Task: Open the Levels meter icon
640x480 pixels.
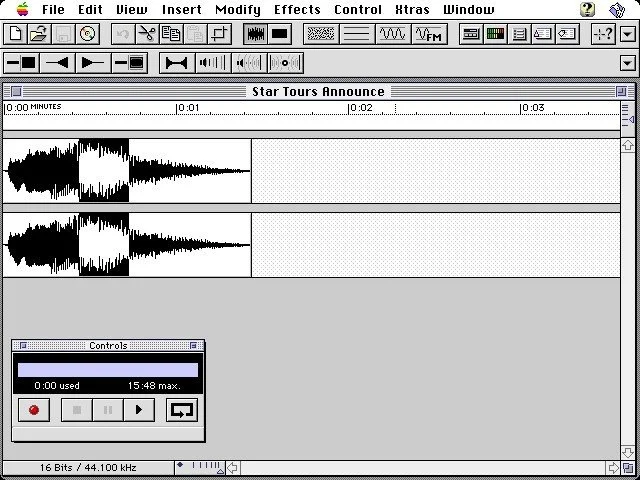Action: 495,33
